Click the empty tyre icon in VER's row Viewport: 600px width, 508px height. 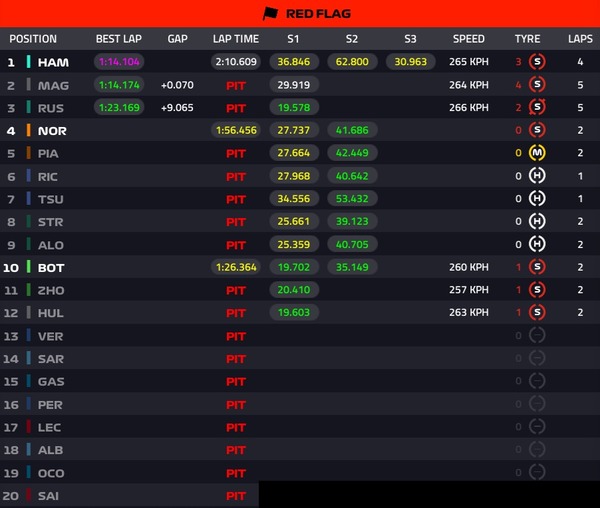click(537, 335)
